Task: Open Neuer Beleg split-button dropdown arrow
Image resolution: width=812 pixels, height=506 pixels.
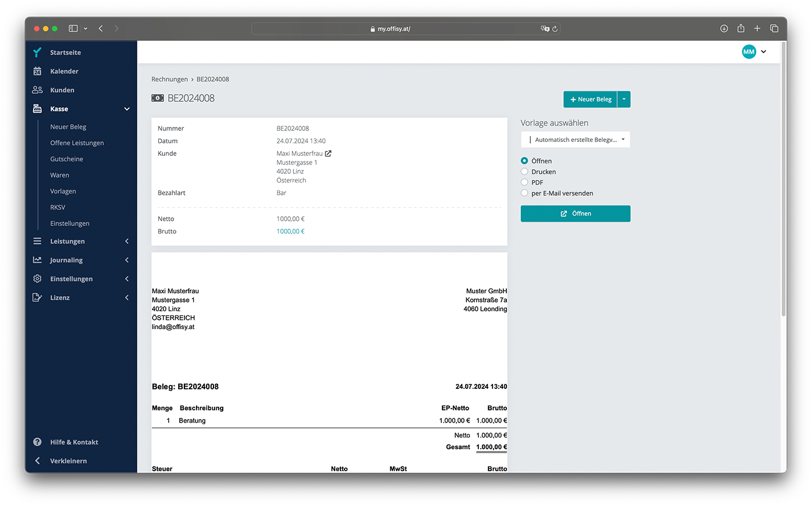Action: [624, 99]
